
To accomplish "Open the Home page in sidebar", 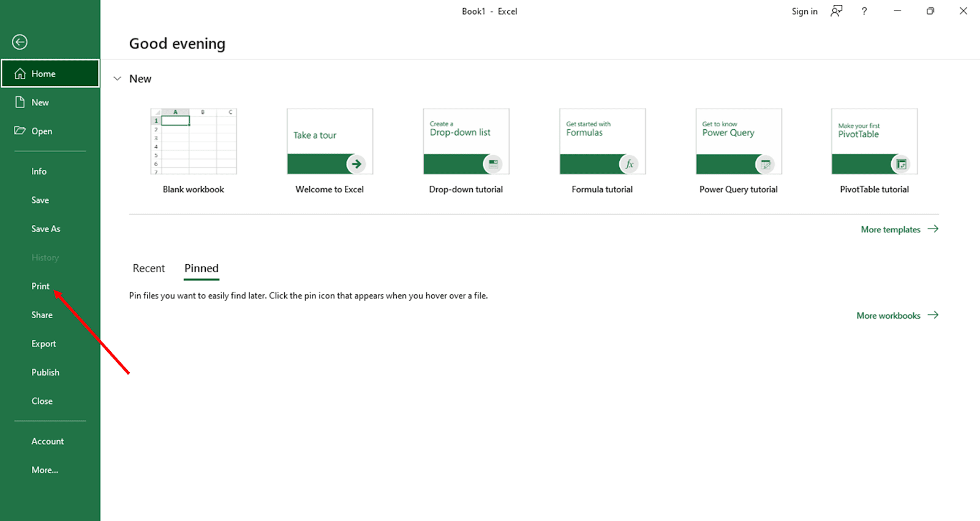I will [x=50, y=74].
